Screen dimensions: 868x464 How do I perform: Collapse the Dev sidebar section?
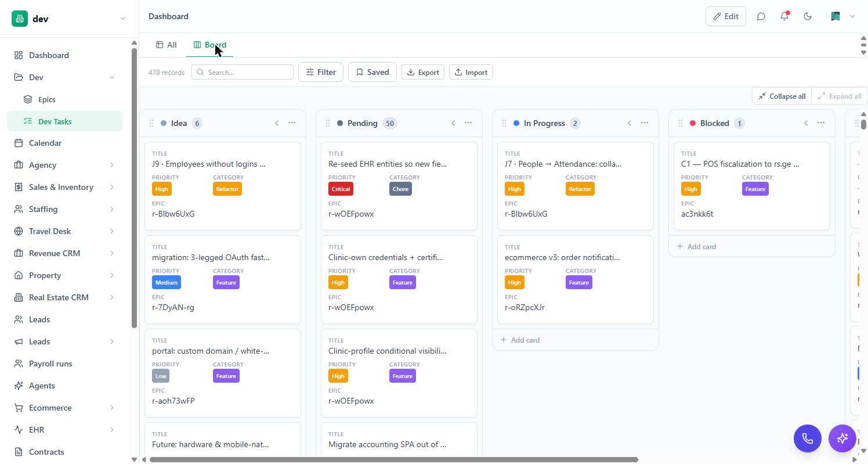click(x=112, y=77)
